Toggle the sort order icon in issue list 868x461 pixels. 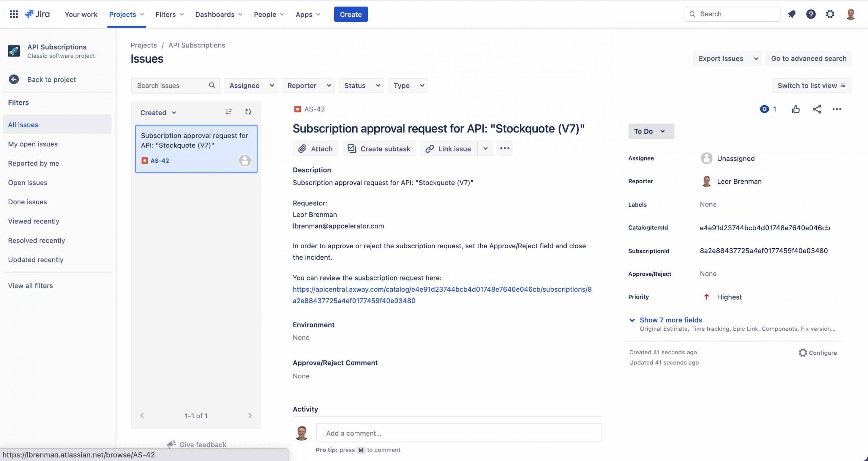pos(229,112)
